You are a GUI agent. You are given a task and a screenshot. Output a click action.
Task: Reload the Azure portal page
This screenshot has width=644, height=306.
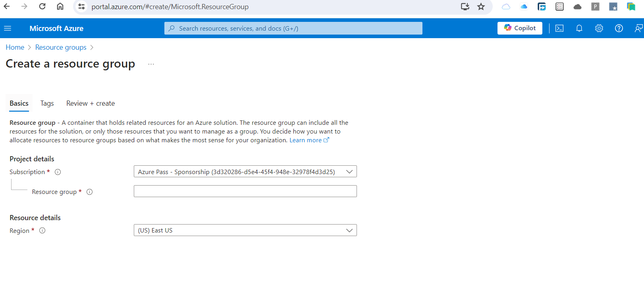(x=42, y=6)
